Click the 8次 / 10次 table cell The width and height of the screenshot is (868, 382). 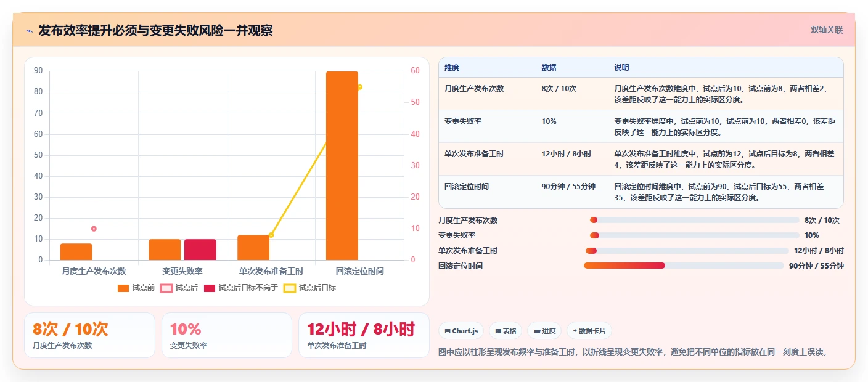pyautogui.click(x=559, y=89)
